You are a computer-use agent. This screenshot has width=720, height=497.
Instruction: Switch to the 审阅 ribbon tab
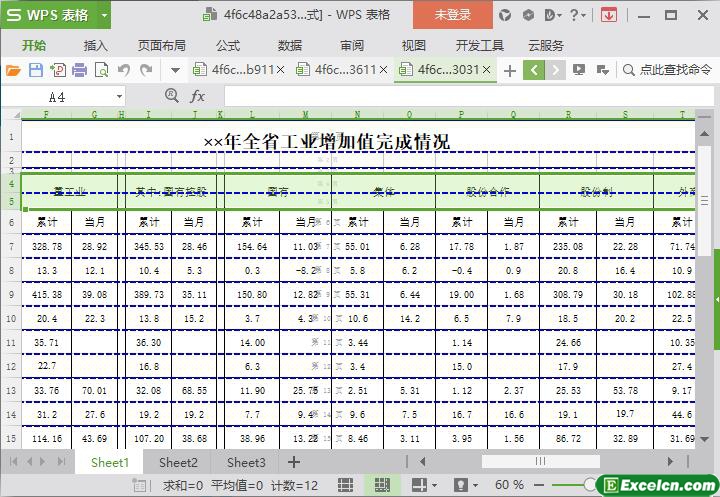coord(352,45)
